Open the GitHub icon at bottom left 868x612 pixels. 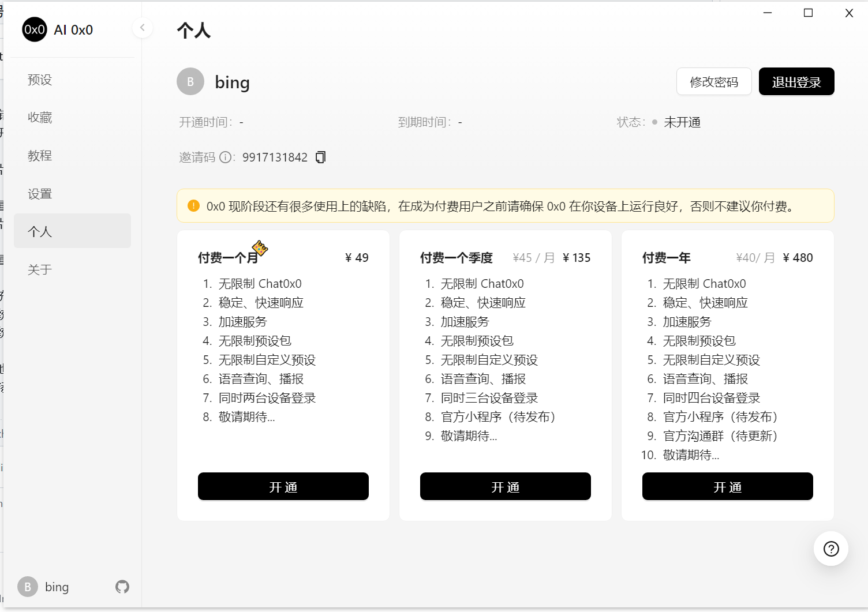pos(121,587)
